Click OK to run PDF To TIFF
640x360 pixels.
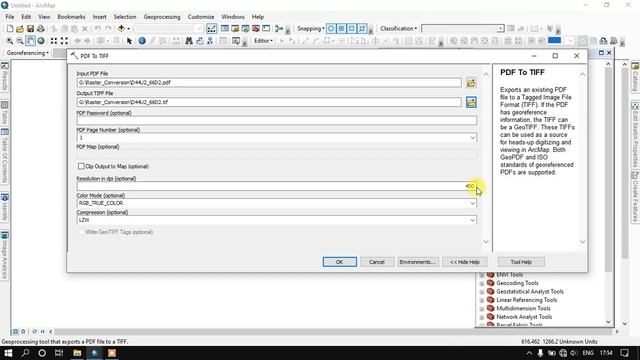pyautogui.click(x=340, y=262)
